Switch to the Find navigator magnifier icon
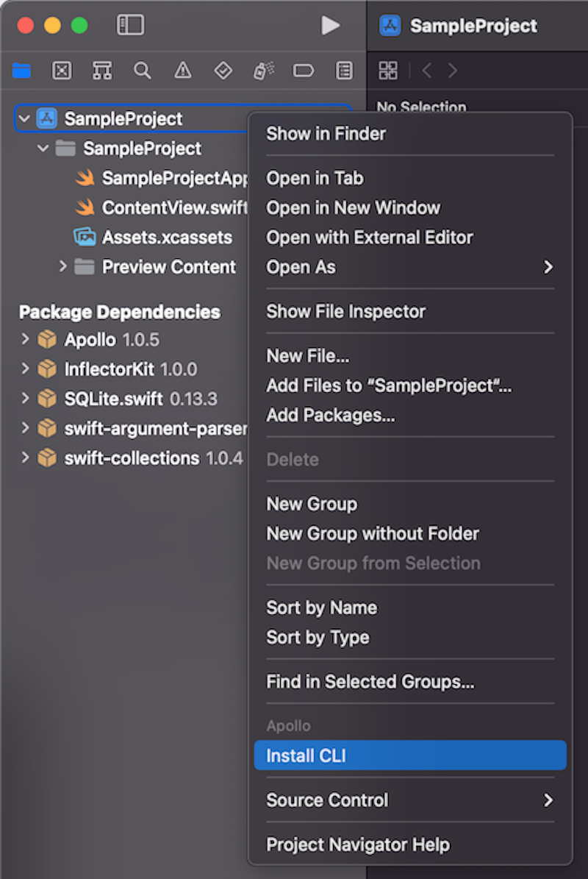Viewport: 588px width, 879px height. tap(142, 71)
